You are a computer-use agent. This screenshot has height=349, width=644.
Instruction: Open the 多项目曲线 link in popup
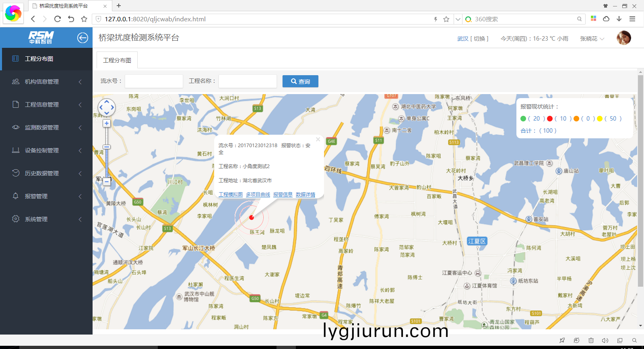[x=258, y=195]
